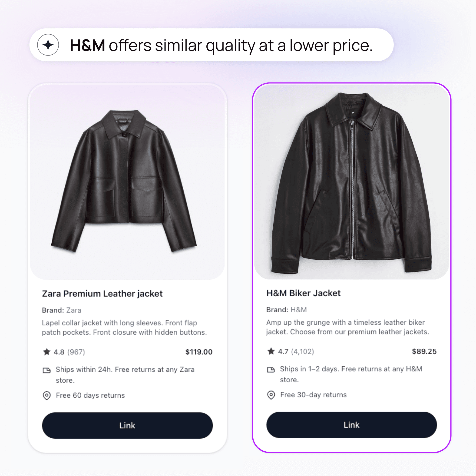Click the shipping icon on H&M card
Image resolution: width=476 pixels, height=476 pixels.
[271, 370]
